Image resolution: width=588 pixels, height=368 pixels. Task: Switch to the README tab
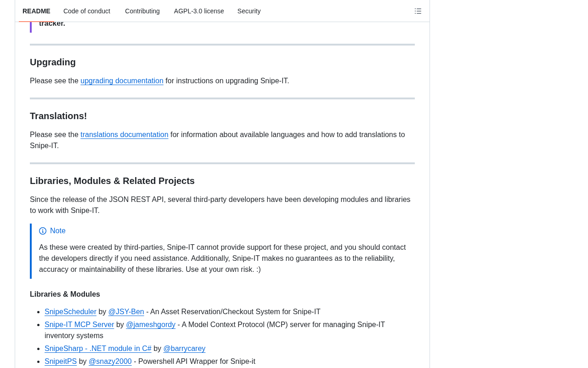click(36, 11)
